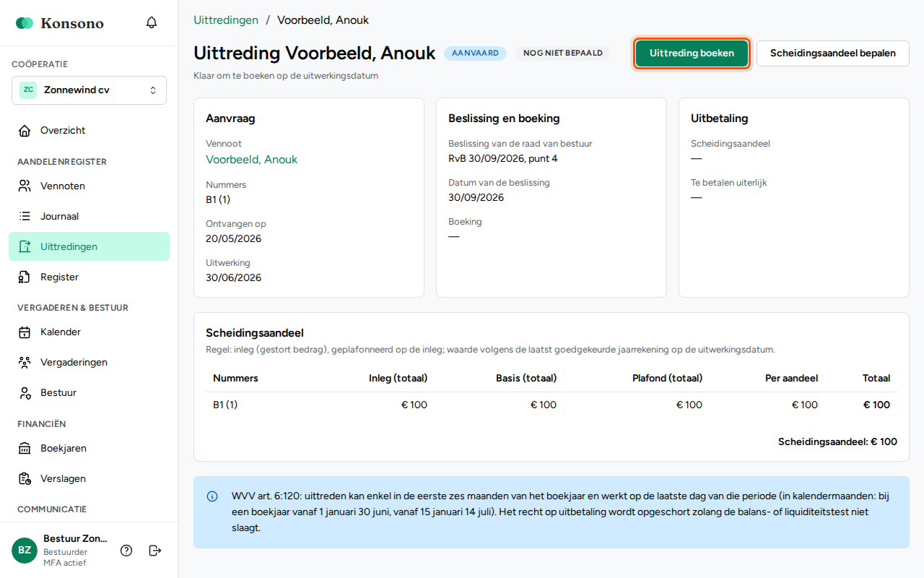
Task: Open help question mark icon
Action: coord(126,551)
